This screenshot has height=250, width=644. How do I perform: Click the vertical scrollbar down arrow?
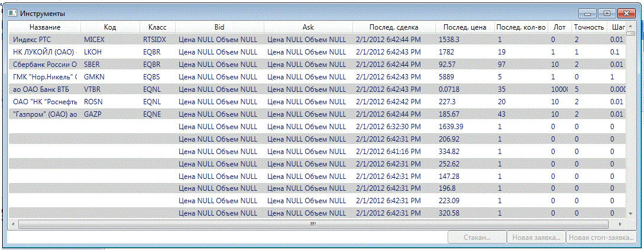(x=630, y=214)
